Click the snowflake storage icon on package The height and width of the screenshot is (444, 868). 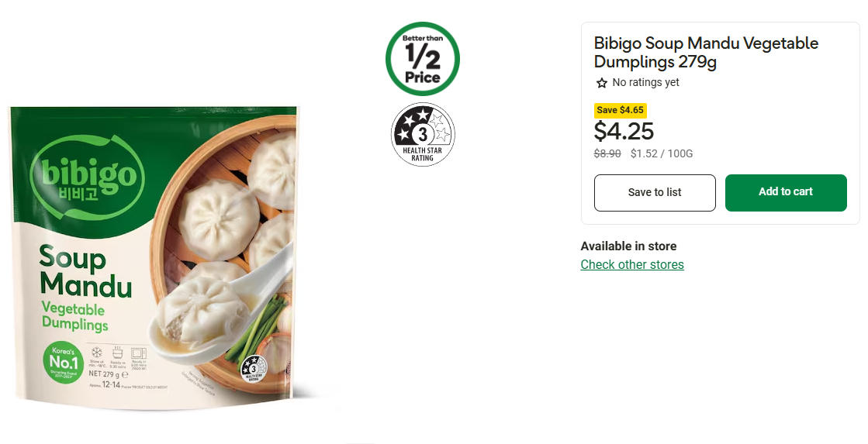[x=97, y=353]
